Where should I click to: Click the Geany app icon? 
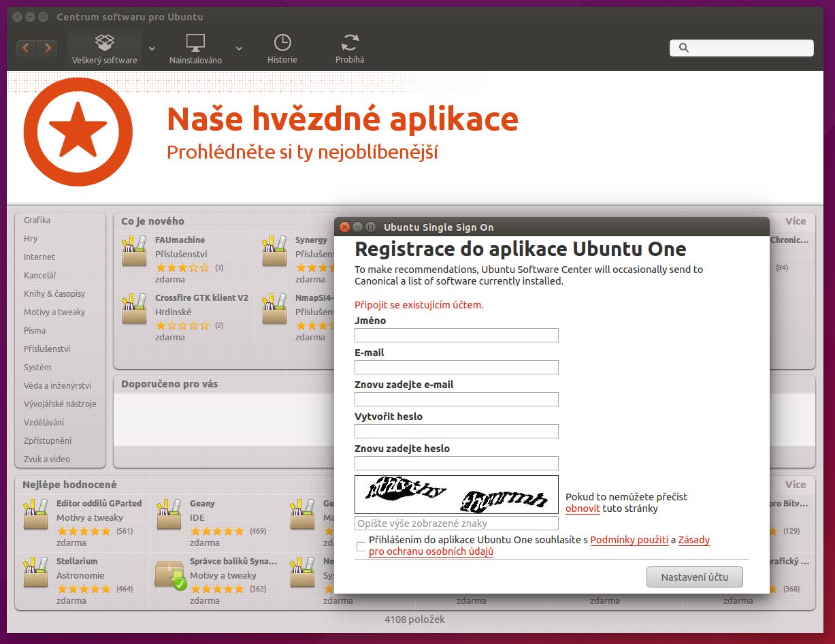[x=169, y=515]
